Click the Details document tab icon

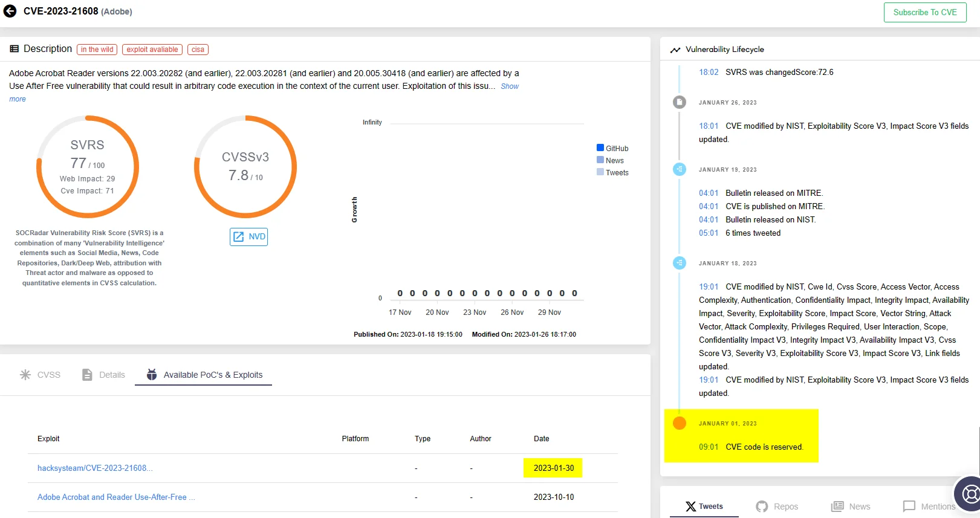tap(87, 375)
